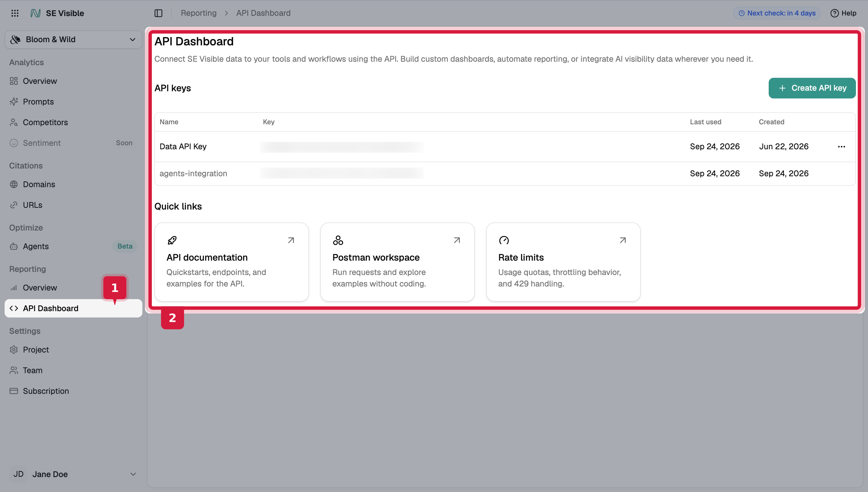Click the agents-integration row name

(193, 174)
